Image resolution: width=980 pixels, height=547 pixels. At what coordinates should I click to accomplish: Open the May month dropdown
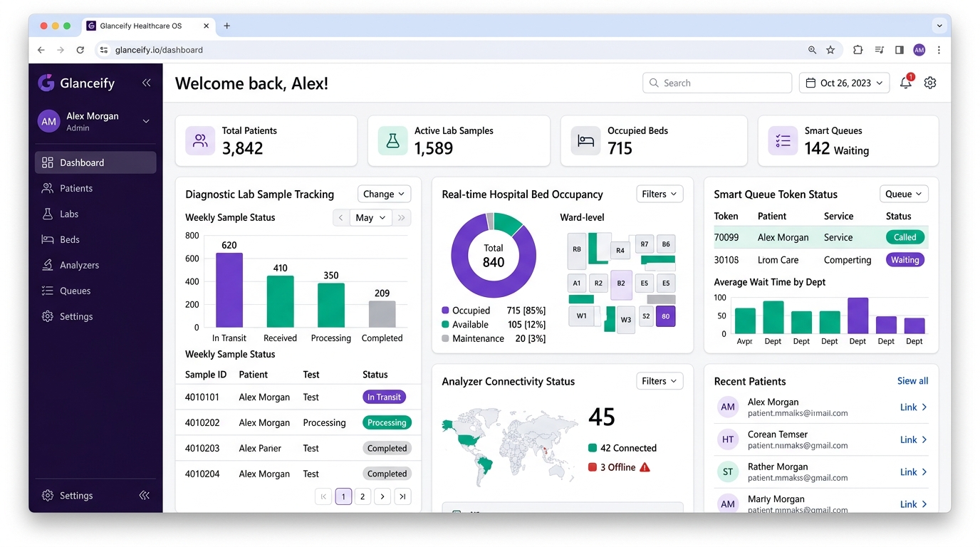[370, 217]
